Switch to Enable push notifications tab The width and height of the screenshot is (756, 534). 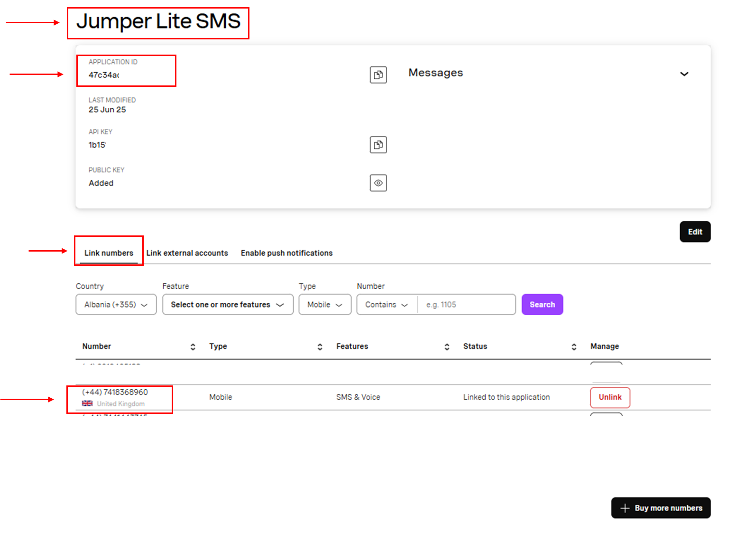[286, 253]
